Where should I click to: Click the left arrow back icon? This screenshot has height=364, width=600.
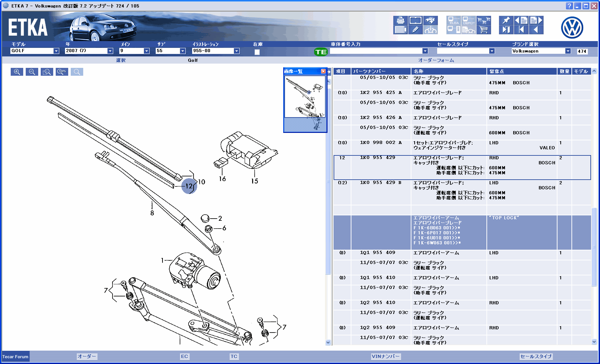tap(536, 30)
